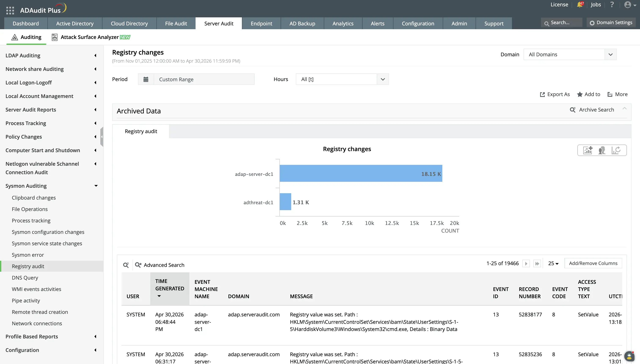Sort by the Event ID column header
This screenshot has height=364, width=640.
tap(501, 293)
